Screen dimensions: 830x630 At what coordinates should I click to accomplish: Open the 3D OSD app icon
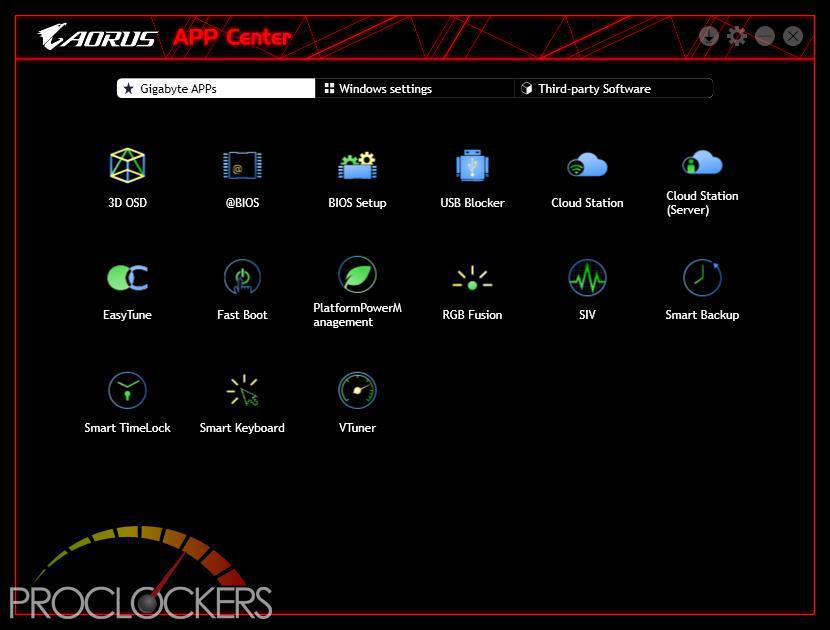(128, 165)
